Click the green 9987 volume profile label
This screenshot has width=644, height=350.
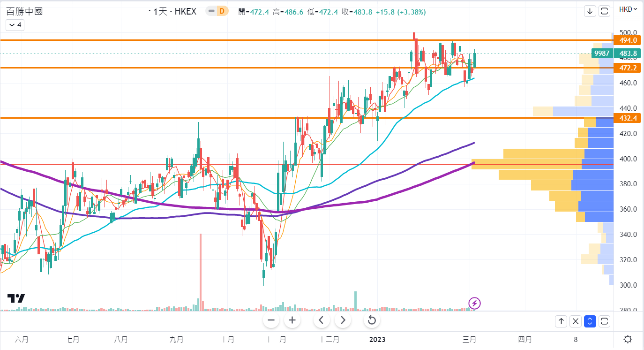(x=602, y=53)
